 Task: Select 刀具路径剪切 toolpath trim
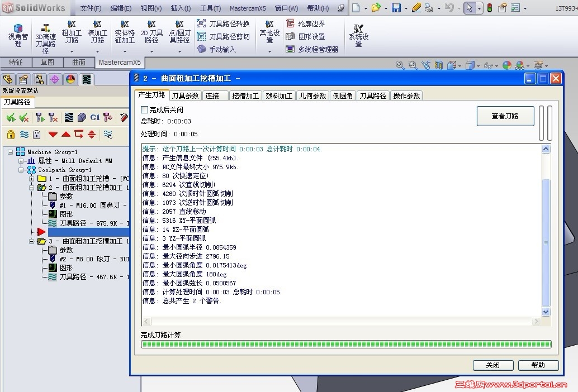(223, 36)
